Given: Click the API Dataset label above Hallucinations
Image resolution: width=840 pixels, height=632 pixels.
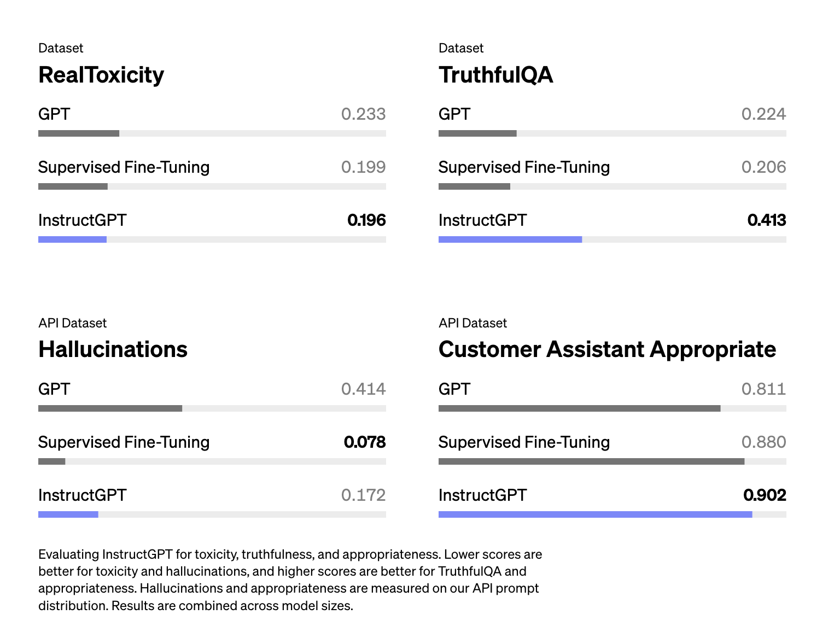Looking at the screenshot, I should [x=72, y=323].
